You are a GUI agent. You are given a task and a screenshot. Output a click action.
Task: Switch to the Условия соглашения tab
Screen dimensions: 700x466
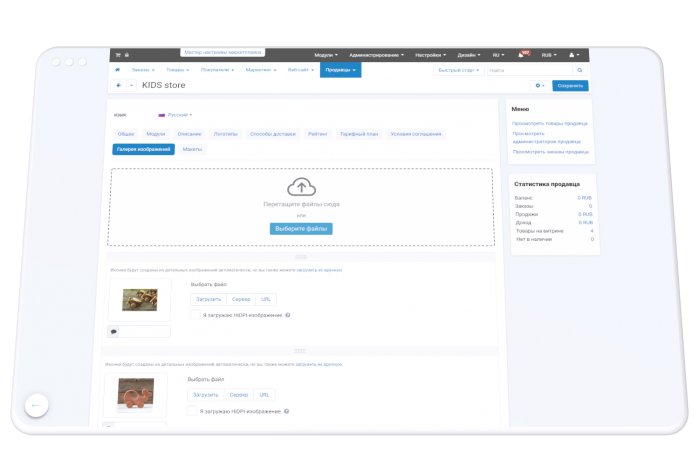(x=416, y=134)
